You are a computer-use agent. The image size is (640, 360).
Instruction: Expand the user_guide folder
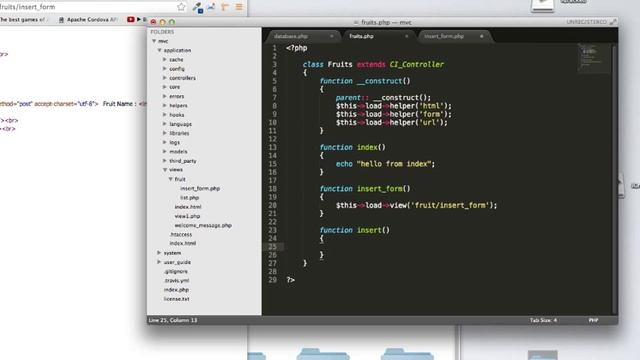(159, 262)
